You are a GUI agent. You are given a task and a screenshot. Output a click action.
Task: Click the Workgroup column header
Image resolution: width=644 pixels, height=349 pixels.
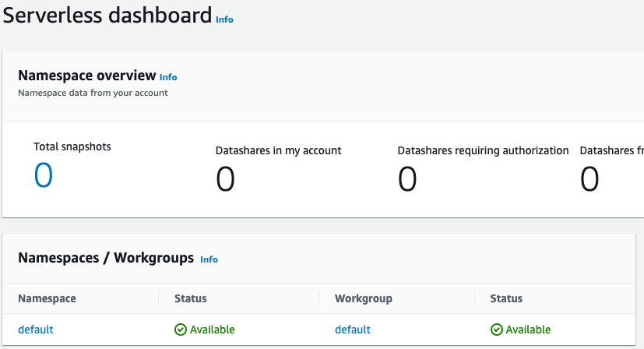pos(364,298)
